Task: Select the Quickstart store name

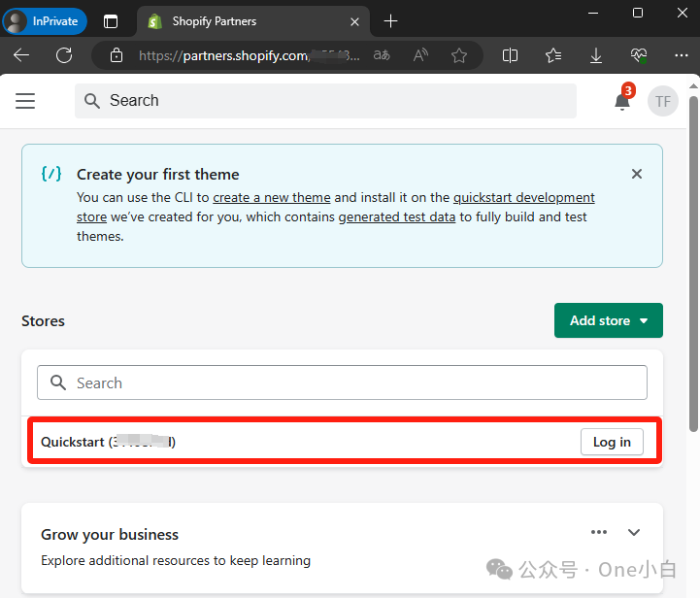Action: coord(108,442)
